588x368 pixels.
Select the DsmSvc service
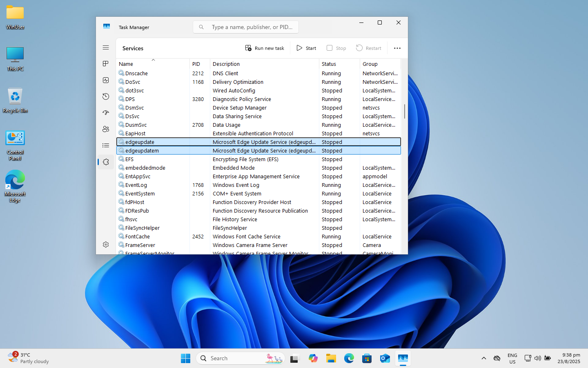(258, 108)
